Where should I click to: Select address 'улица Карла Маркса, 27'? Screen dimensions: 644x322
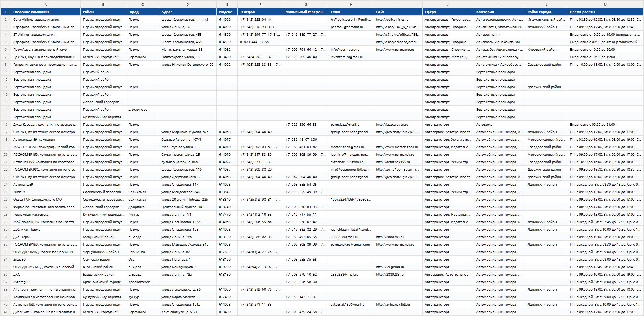(188, 297)
